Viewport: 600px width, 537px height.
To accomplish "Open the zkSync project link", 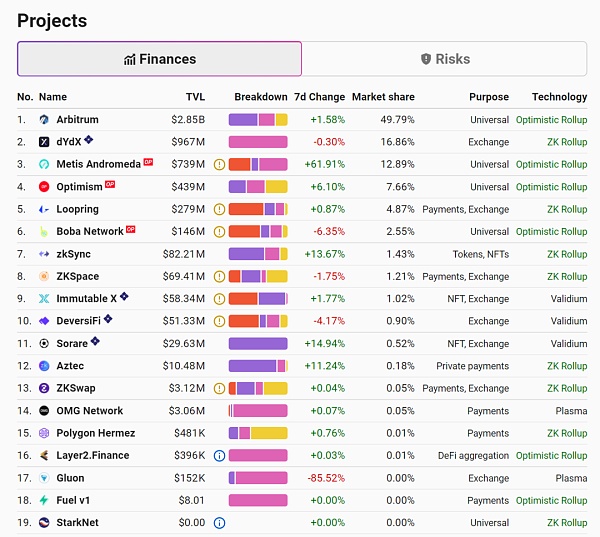I will pos(73,254).
